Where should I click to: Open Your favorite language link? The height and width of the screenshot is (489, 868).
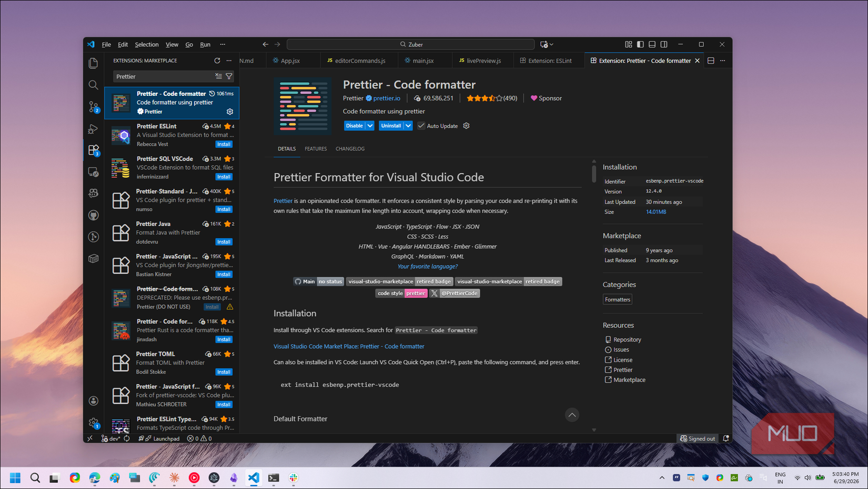427,266
